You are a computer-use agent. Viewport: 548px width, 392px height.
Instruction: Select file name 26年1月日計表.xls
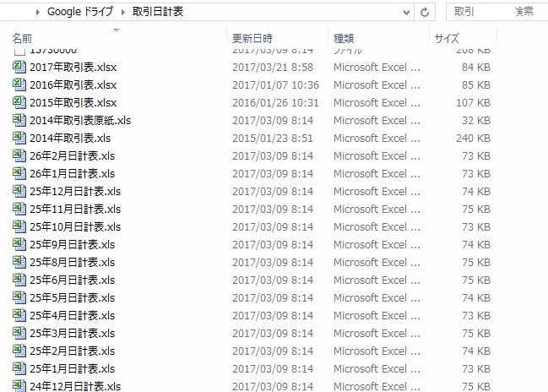point(73,174)
